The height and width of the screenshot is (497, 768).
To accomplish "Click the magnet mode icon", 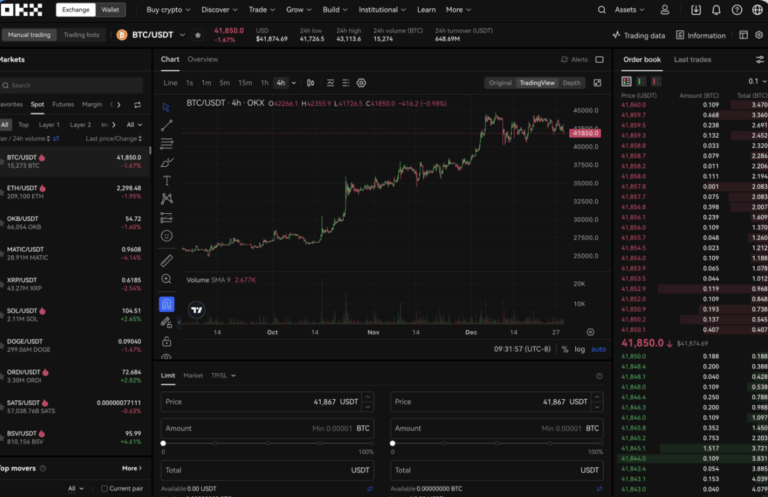I will tap(166, 303).
